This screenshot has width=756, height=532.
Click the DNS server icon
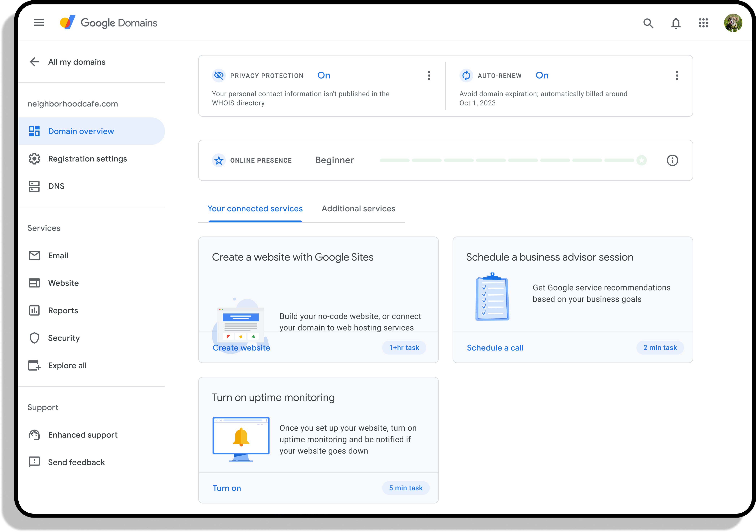tap(34, 186)
